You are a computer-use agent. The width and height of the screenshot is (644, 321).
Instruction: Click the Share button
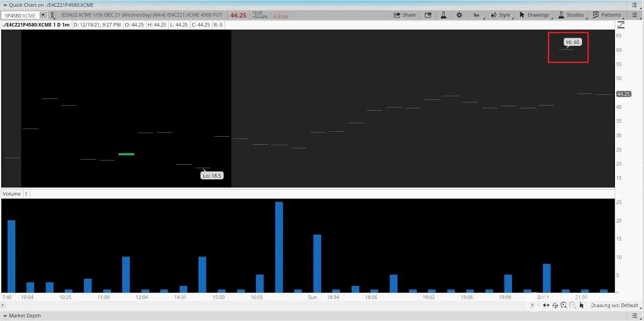[405, 15]
